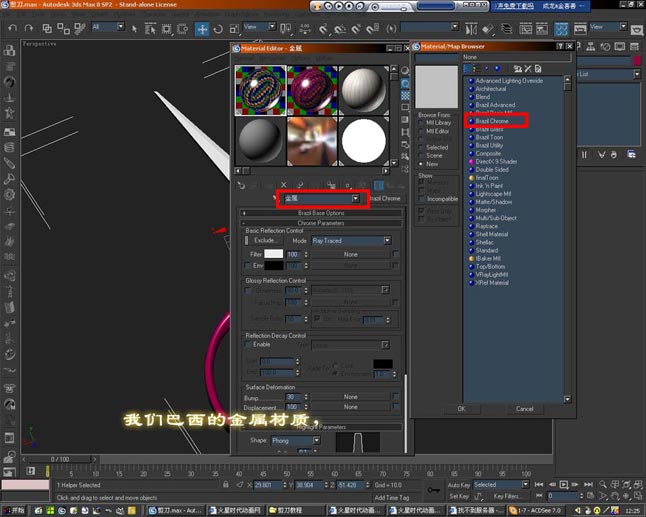Collapse the Chrome Parameters rollout

point(321,223)
